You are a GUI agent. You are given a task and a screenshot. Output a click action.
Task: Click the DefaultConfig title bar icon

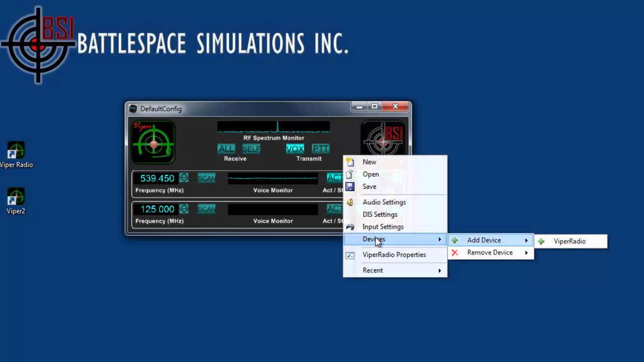pyautogui.click(x=133, y=109)
